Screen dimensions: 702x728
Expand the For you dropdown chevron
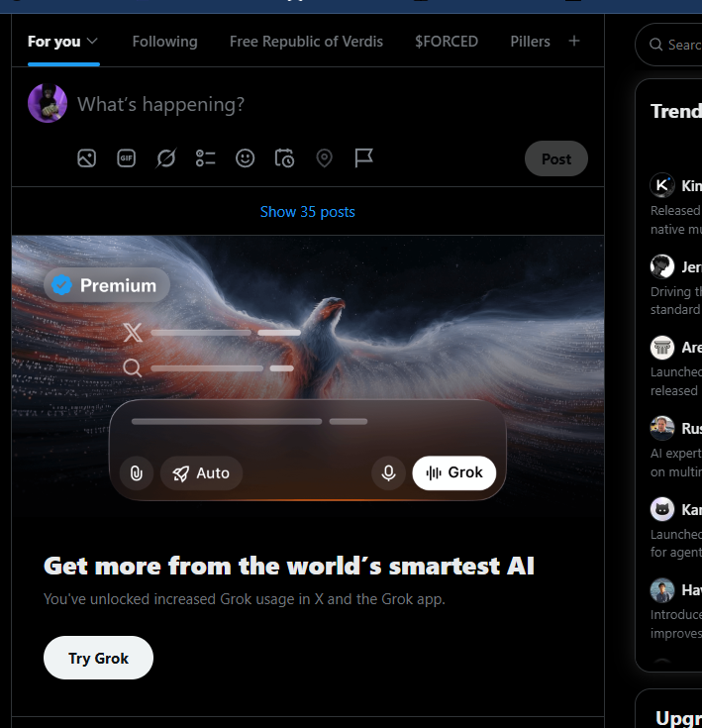(x=92, y=41)
